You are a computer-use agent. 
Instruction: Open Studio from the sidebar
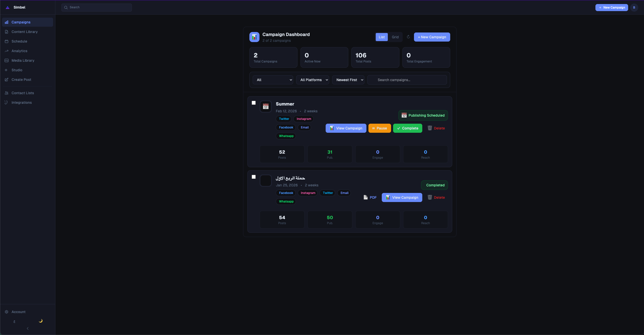(17, 70)
